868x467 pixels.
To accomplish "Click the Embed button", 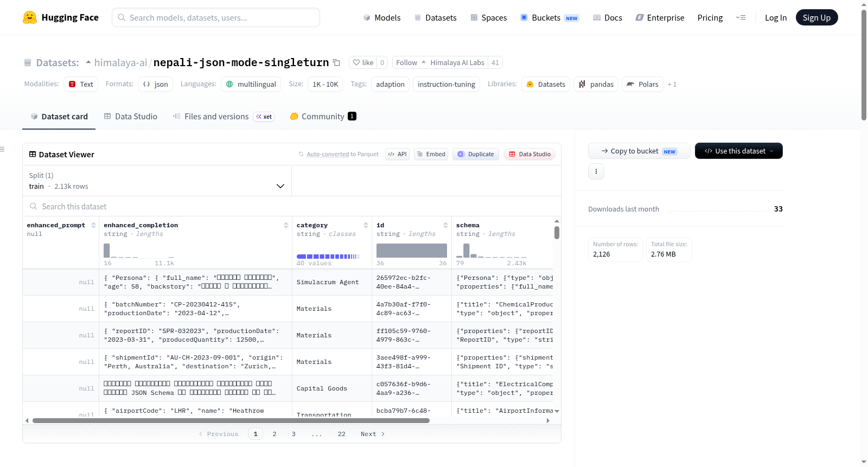I will click(430, 154).
